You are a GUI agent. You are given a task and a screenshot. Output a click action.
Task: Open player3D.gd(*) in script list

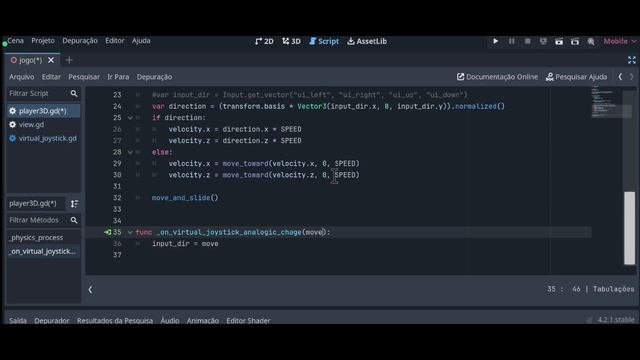[x=43, y=111]
